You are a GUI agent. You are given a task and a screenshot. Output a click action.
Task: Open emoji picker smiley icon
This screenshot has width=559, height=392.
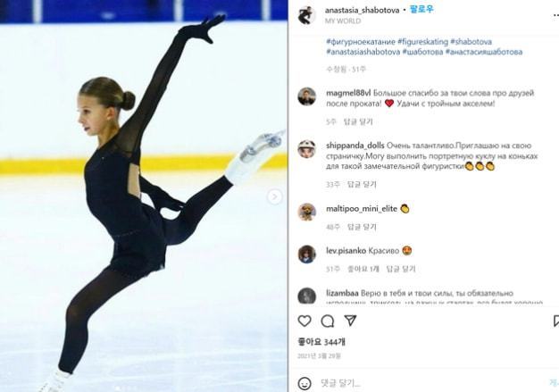[x=305, y=383]
